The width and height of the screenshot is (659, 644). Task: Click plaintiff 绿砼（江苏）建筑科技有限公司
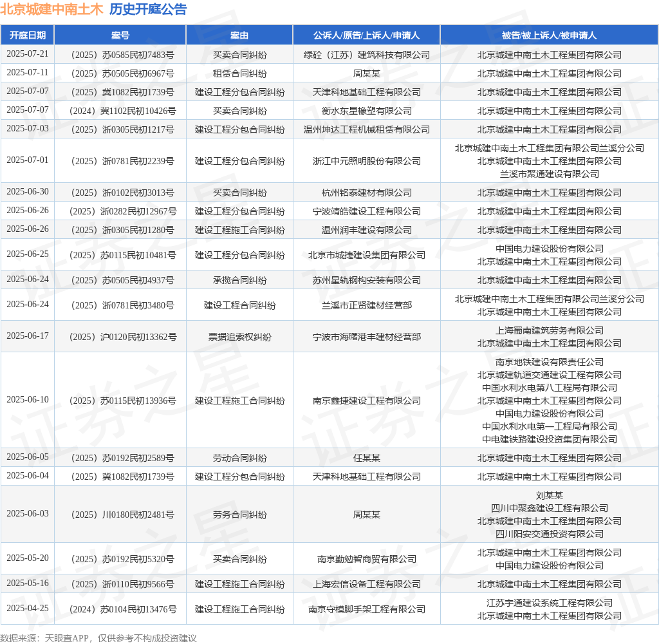pos(366,55)
